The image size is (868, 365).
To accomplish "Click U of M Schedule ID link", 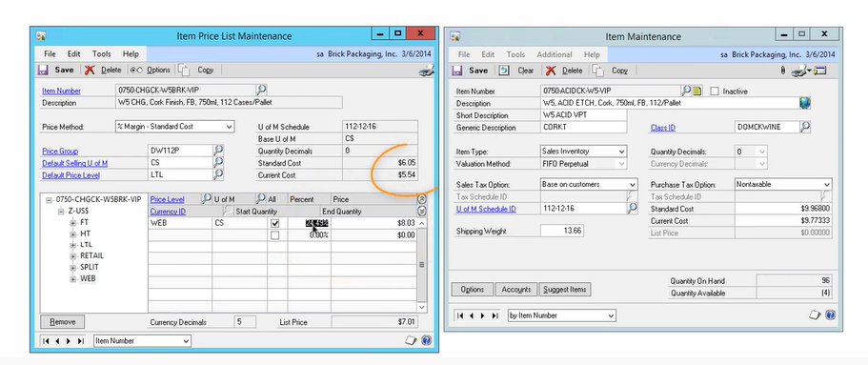I will click(x=486, y=209).
